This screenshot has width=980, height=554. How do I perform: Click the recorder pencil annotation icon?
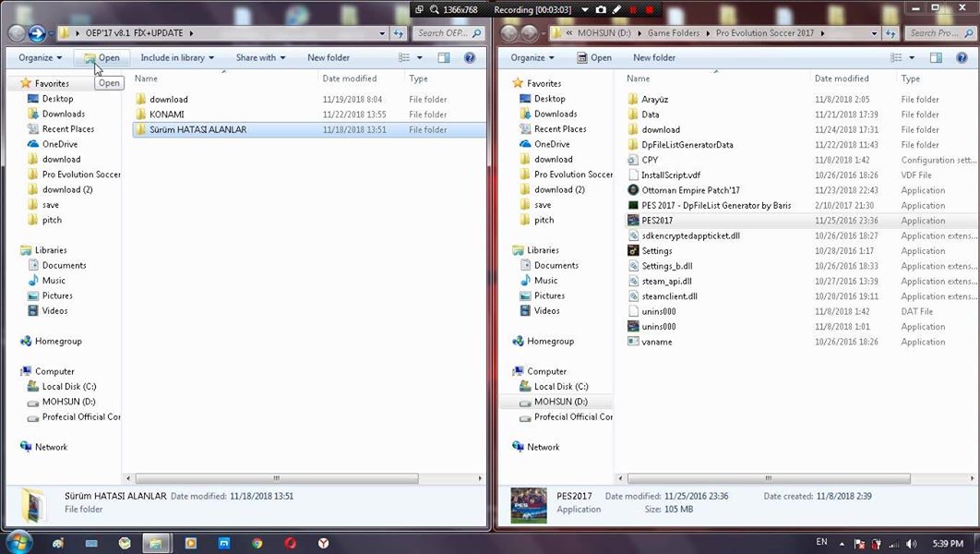(616, 9)
